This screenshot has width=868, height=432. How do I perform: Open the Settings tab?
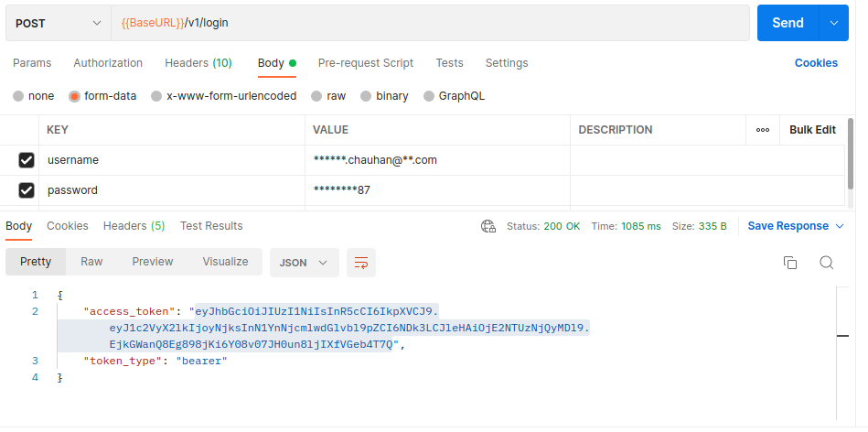coord(507,63)
